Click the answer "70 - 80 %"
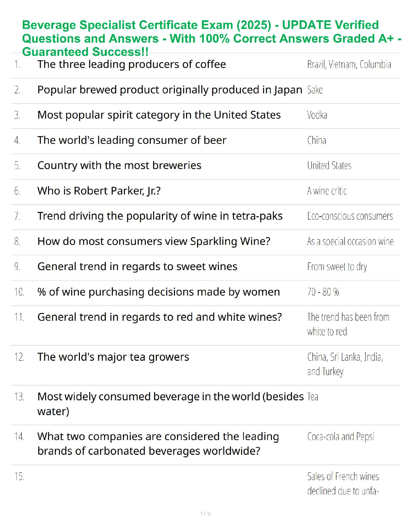 click(x=323, y=292)
